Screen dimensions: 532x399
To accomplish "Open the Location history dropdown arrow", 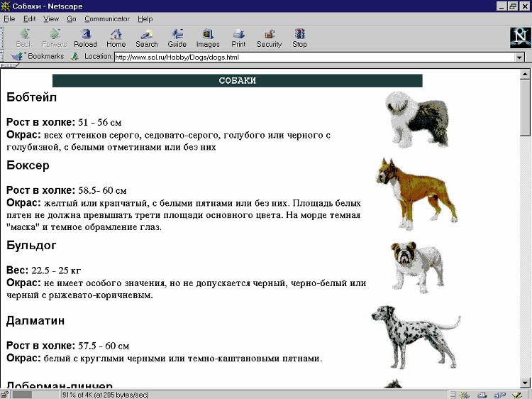I will (519, 57).
